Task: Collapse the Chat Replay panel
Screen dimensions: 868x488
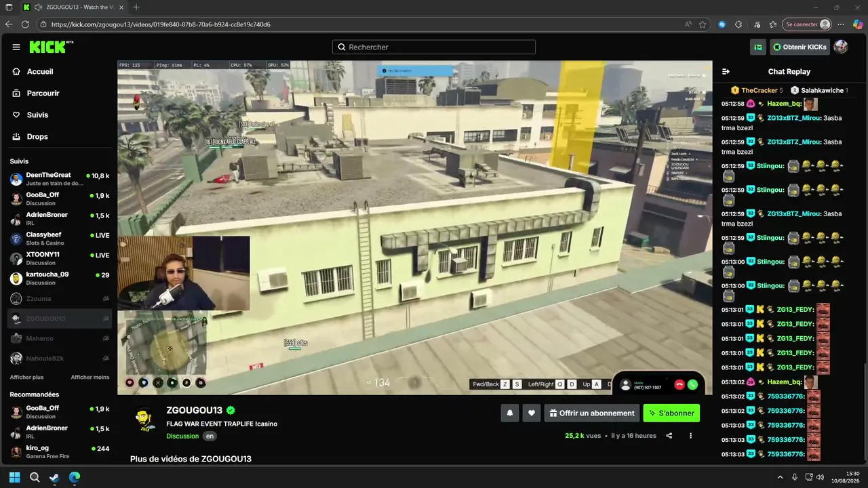Action: (x=726, y=71)
